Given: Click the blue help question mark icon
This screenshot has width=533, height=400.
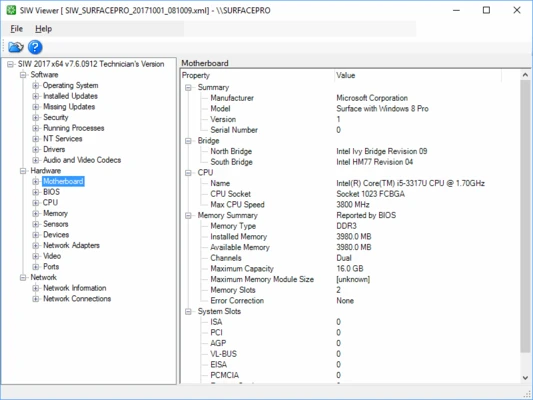Looking at the screenshot, I should pyautogui.click(x=35, y=47).
